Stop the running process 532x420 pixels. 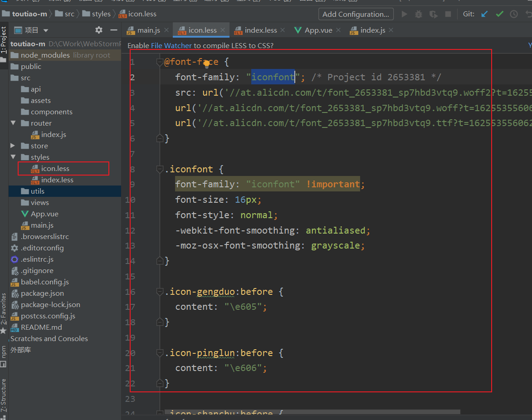448,14
